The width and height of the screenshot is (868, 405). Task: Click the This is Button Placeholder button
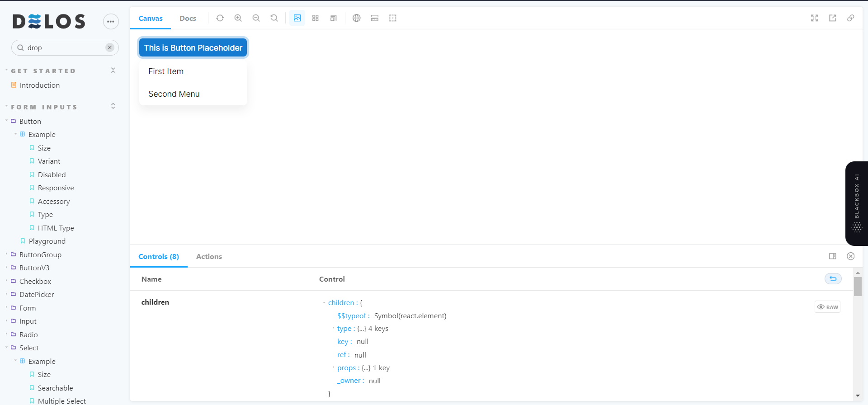click(x=193, y=48)
